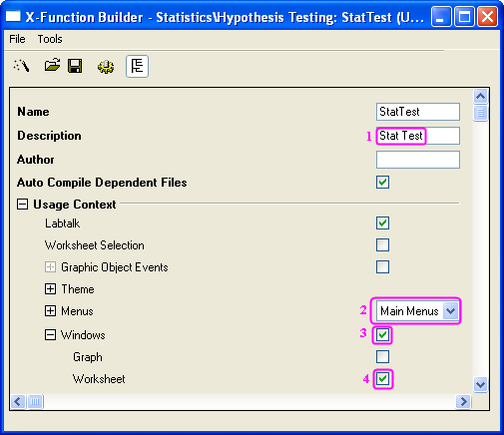Screen dimensions: 504x435
Task: Select the Labtalk row label
Action: point(63,223)
